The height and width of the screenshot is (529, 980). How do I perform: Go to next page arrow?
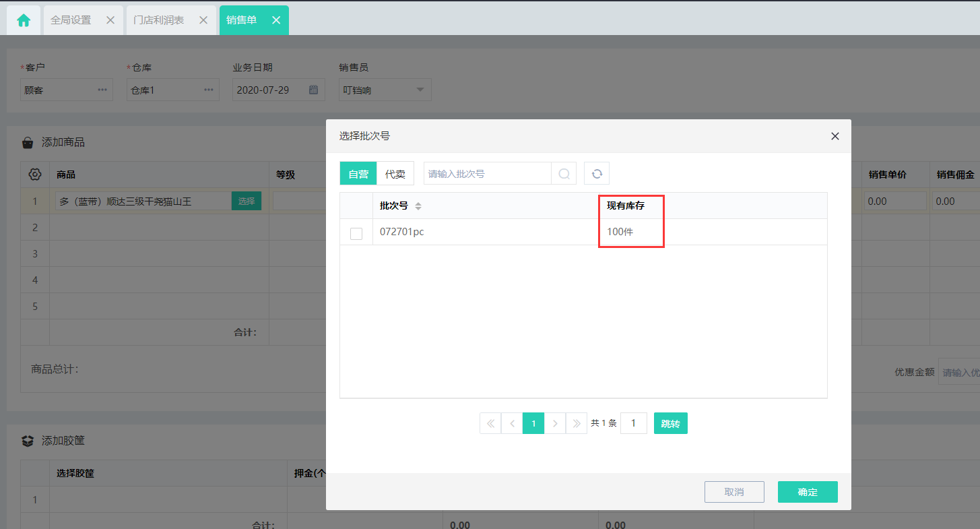coord(555,423)
